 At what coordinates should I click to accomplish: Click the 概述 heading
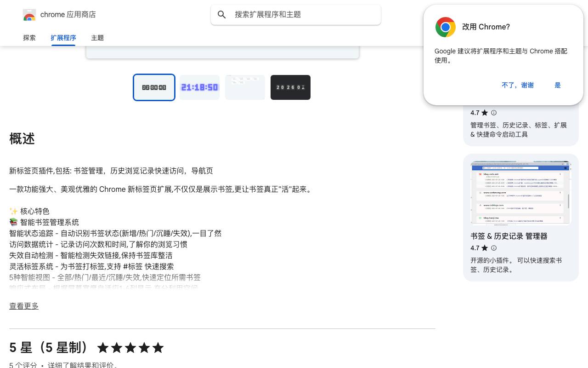point(22,138)
